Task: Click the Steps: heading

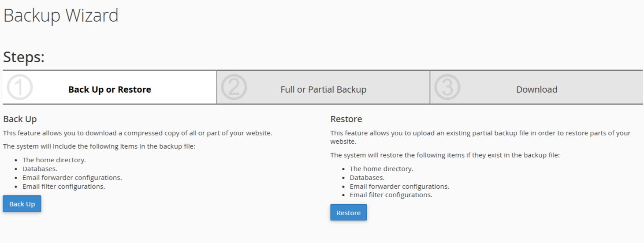Action: [24, 57]
